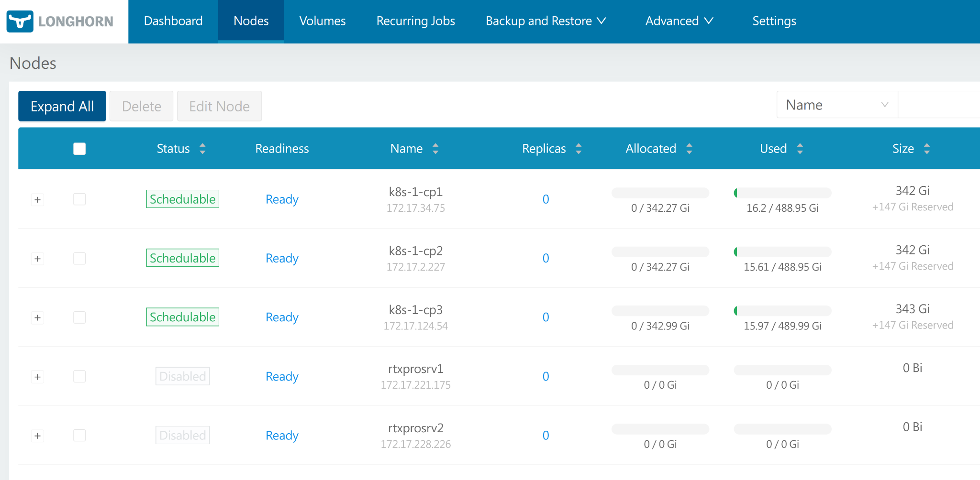Image resolution: width=980 pixels, height=480 pixels.
Task: Click the Schedulable badge for k8s-1-cp3
Action: click(x=183, y=317)
